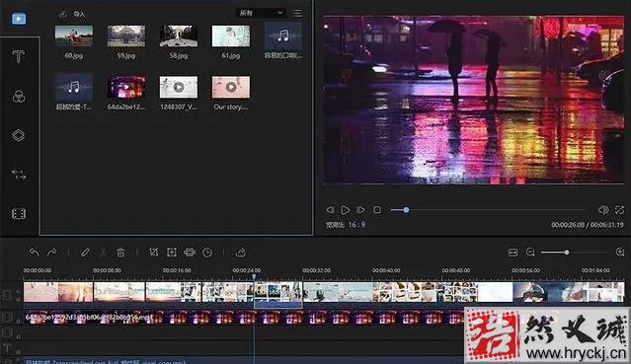Open the Filters panel icon

[19, 97]
